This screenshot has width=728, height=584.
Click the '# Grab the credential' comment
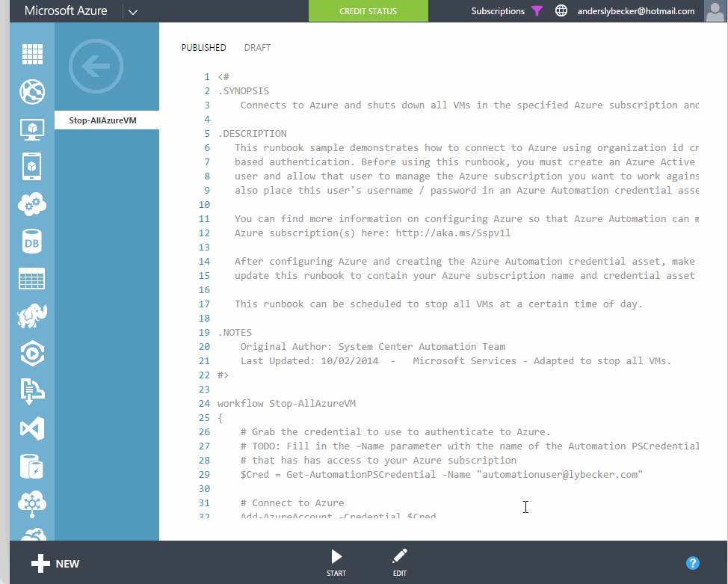(x=395, y=432)
